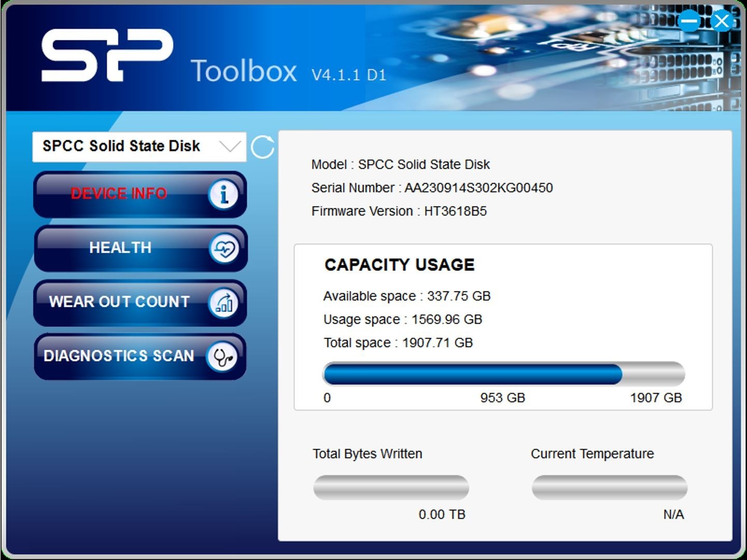Click the Total Bytes Written label

click(x=367, y=454)
